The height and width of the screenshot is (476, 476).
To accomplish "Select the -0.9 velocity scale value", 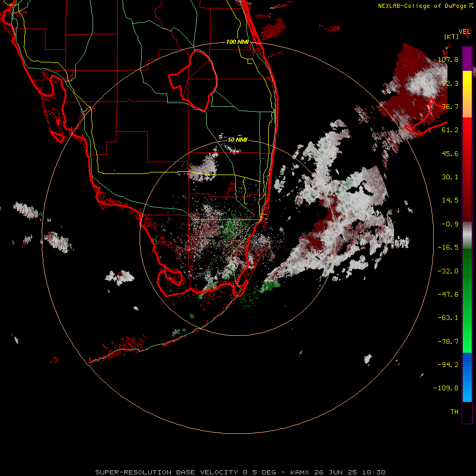I will point(450,224).
